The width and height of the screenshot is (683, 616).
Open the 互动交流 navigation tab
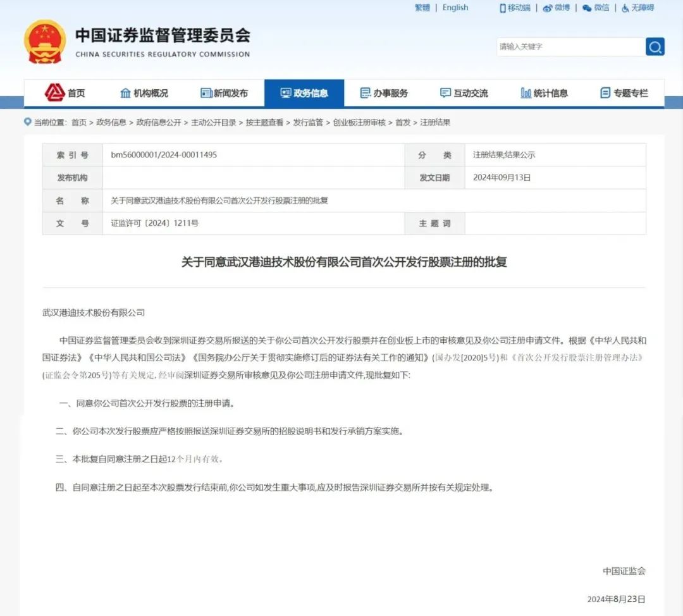[x=464, y=93]
